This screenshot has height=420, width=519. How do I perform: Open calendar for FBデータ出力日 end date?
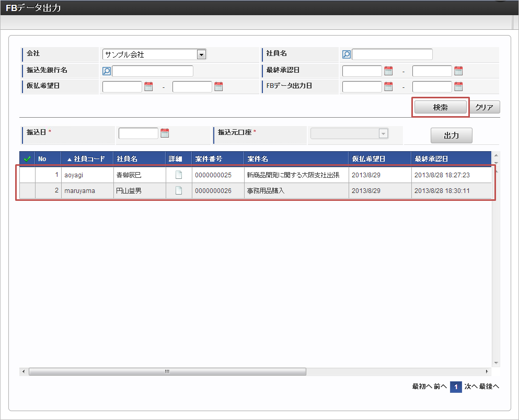pos(458,87)
